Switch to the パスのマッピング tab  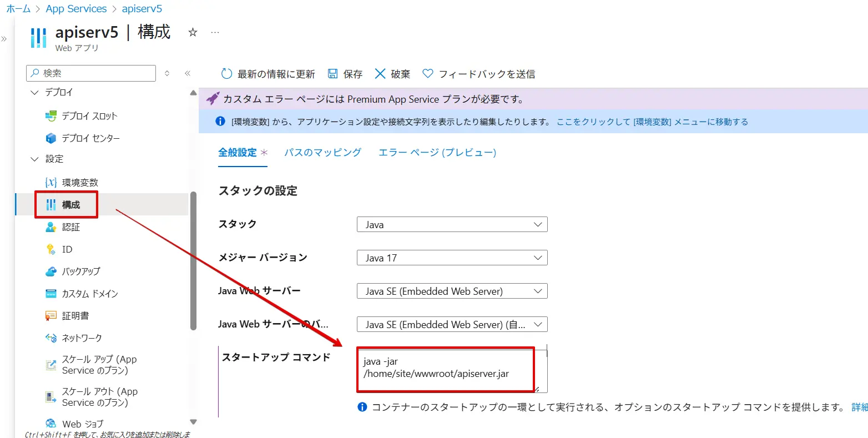coord(322,152)
